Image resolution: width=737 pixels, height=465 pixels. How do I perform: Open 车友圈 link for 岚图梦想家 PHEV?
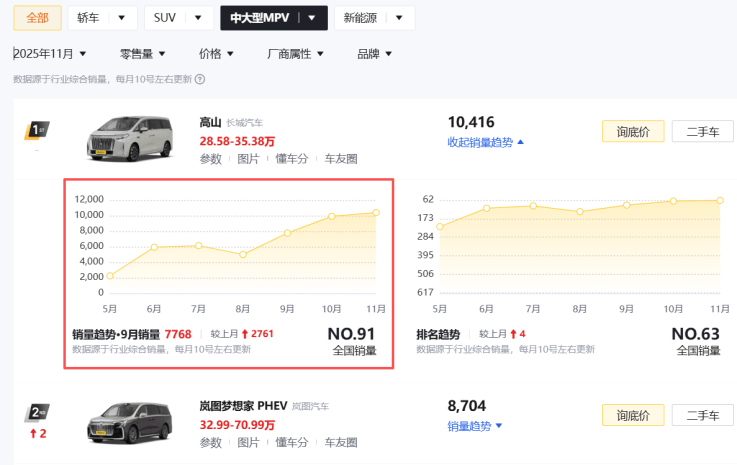click(x=341, y=442)
